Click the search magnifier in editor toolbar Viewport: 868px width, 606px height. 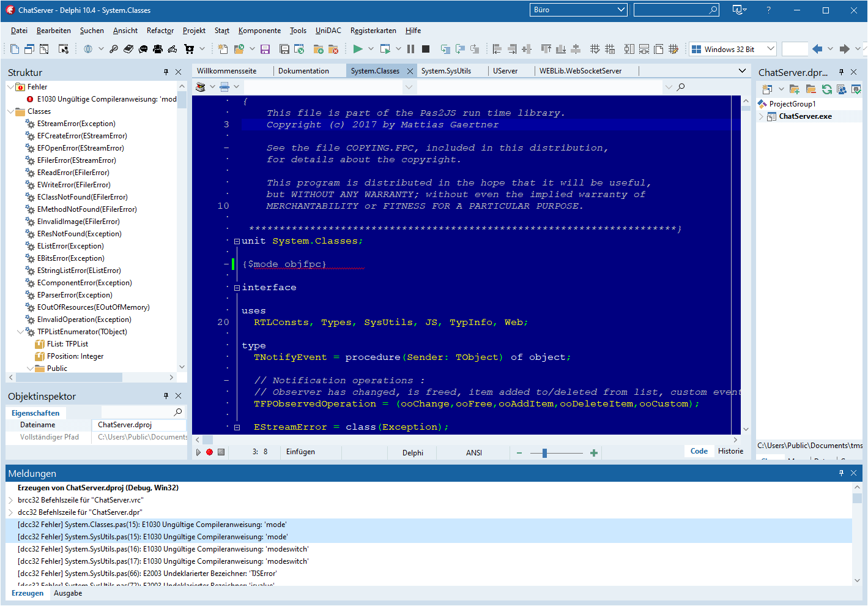click(681, 87)
